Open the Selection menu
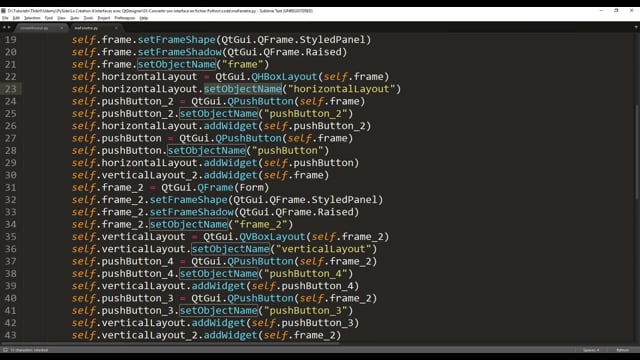The width and height of the screenshot is (640, 360). pyautogui.click(x=32, y=18)
